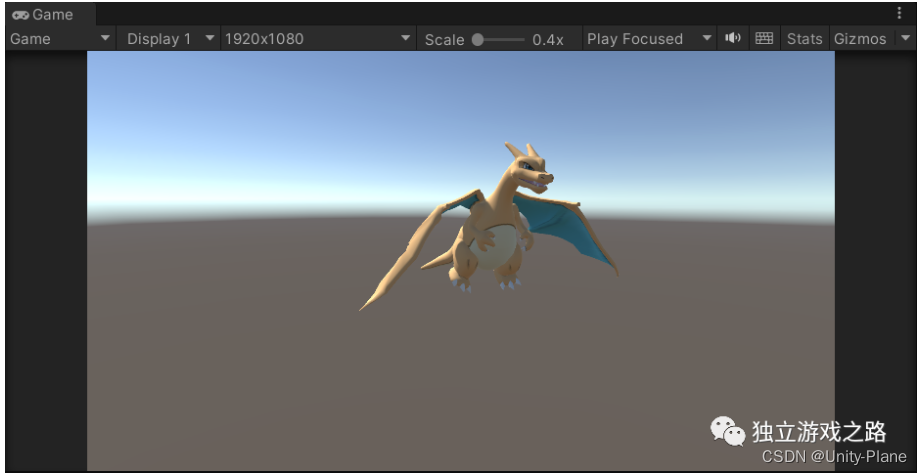923x476 pixels.
Task: Click the 0.4x scale value
Action: point(548,39)
